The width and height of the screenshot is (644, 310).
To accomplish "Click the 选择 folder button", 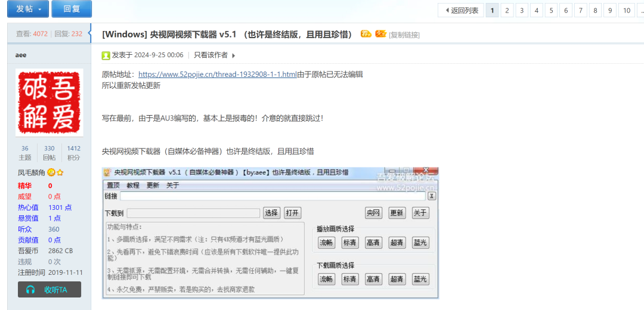I will click(x=271, y=213).
